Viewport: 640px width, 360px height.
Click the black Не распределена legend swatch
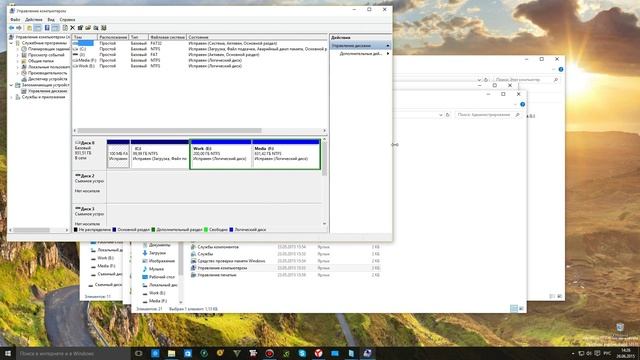[76, 230]
